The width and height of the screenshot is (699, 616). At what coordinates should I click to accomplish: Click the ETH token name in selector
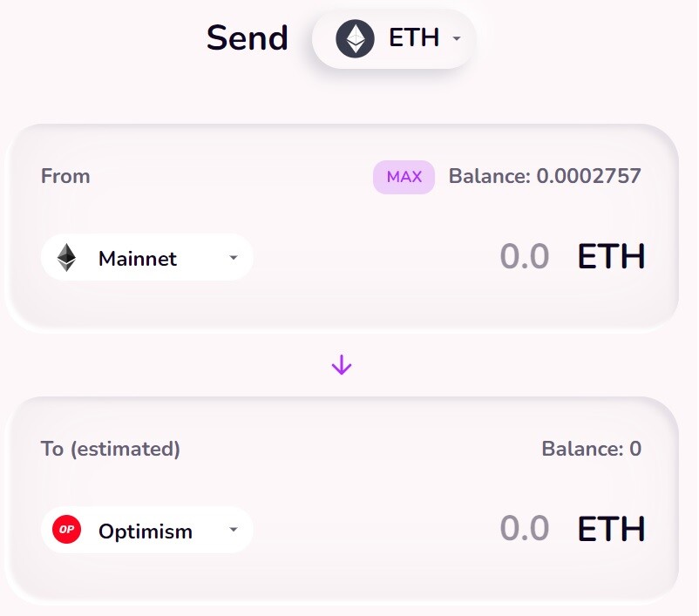414,37
